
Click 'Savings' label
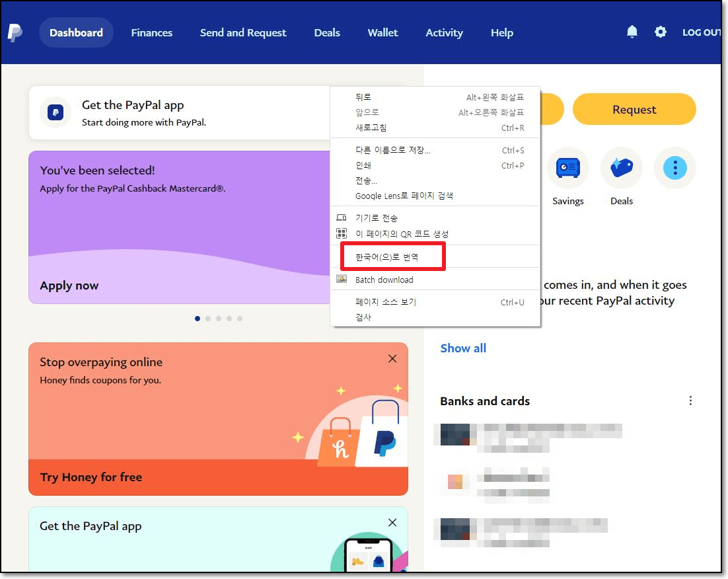pos(568,201)
